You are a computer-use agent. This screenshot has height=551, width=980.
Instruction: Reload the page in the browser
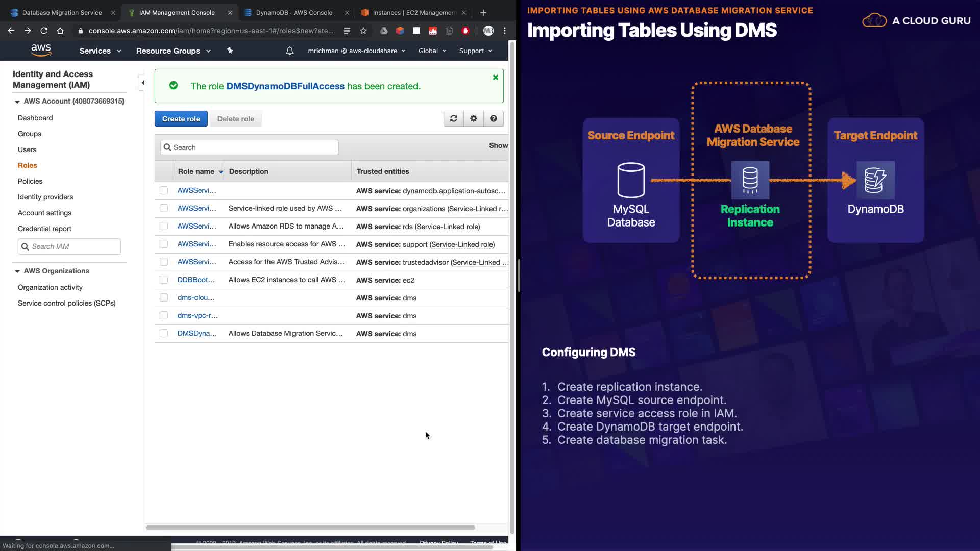(44, 31)
